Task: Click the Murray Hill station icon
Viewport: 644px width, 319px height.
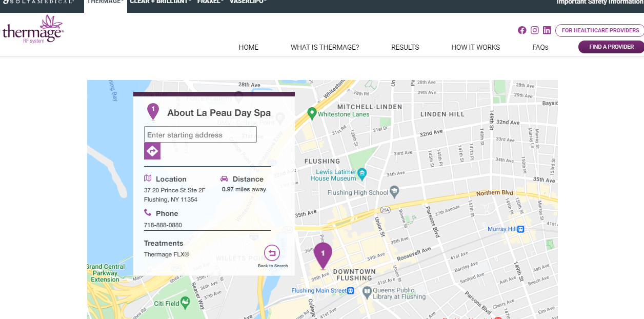Action: click(x=521, y=229)
